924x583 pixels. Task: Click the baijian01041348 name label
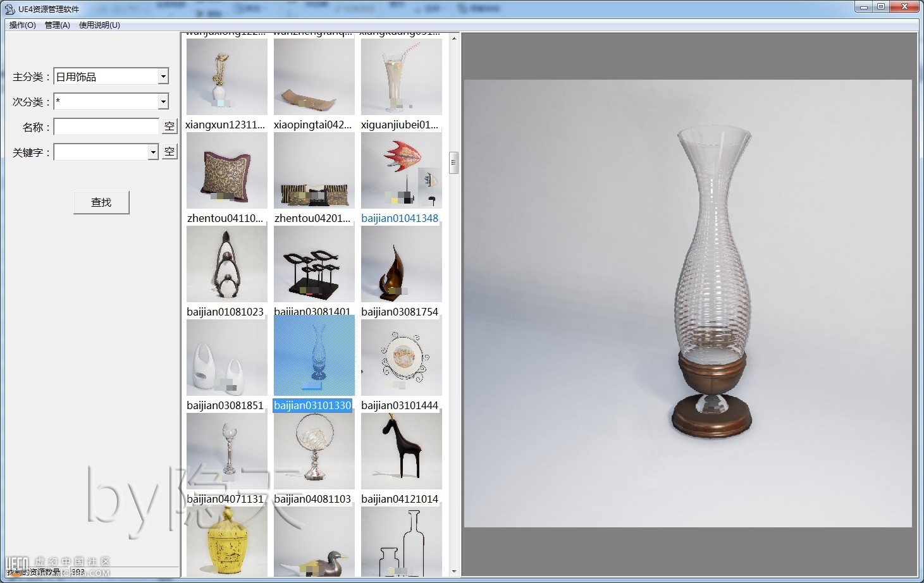[x=400, y=218]
